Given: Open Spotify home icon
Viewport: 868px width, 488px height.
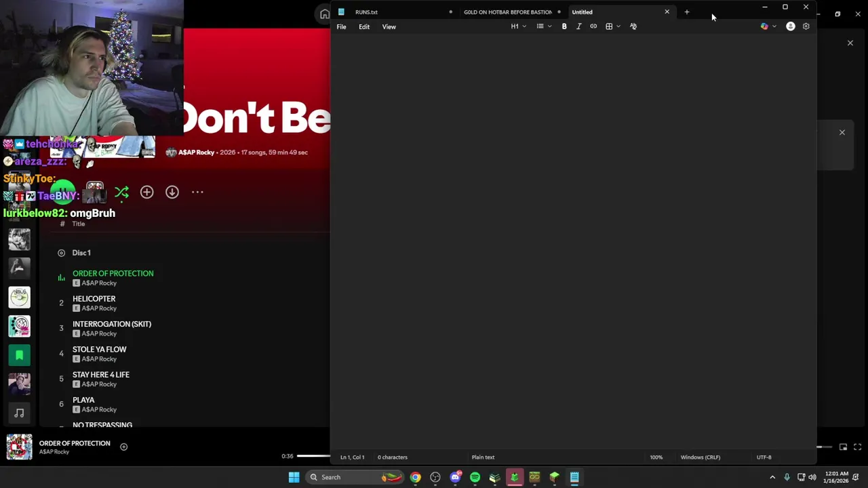Looking at the screenshot, I should [x=325, y=14].
